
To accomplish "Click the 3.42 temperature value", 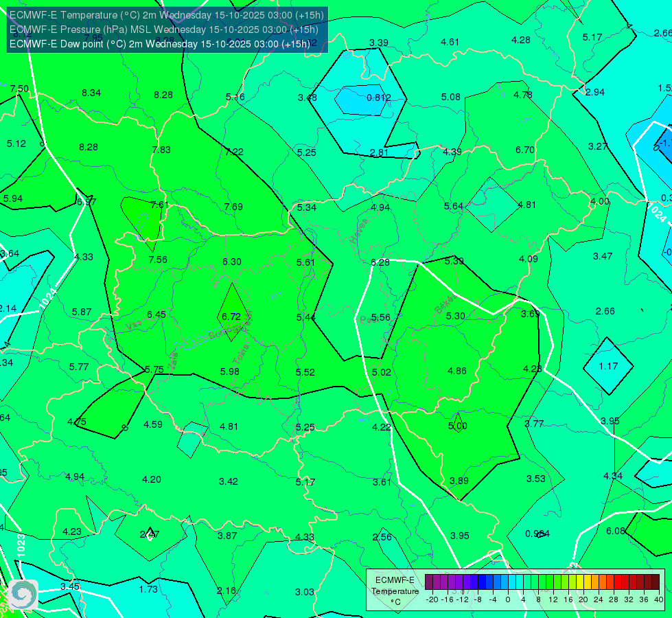I will (229, 481).
